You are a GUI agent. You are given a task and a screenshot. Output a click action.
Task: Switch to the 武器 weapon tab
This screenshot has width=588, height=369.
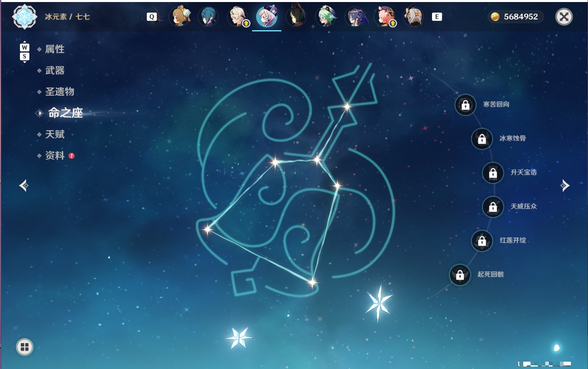(x=55, y=71)
